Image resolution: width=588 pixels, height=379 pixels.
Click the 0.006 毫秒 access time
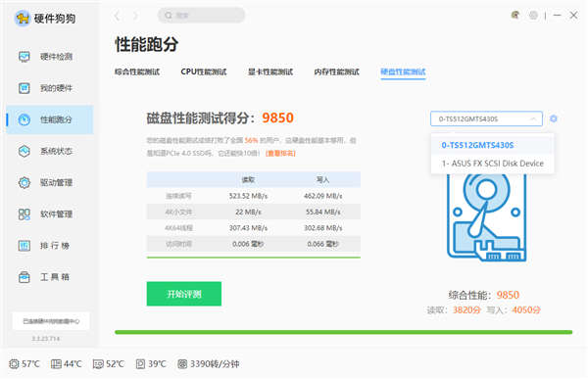(248, 244)
